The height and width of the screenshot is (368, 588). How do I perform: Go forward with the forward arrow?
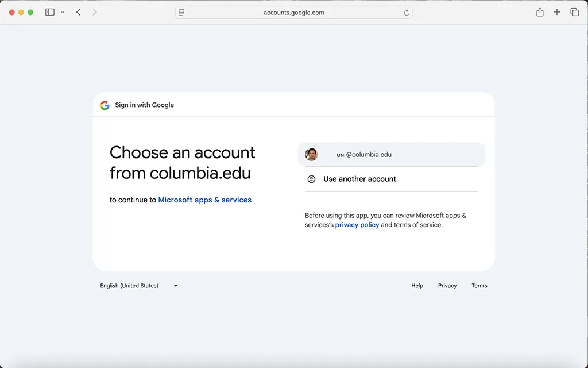pos(95,13)
